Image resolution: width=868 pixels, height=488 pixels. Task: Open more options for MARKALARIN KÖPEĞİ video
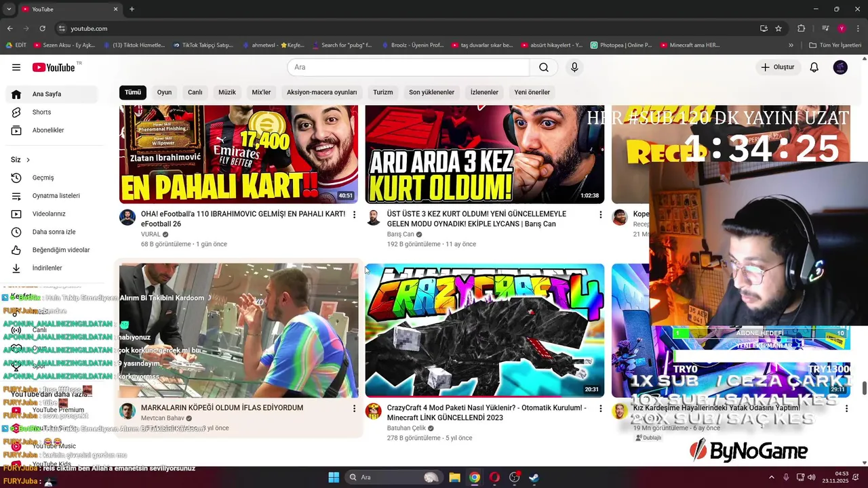(354, 409)
